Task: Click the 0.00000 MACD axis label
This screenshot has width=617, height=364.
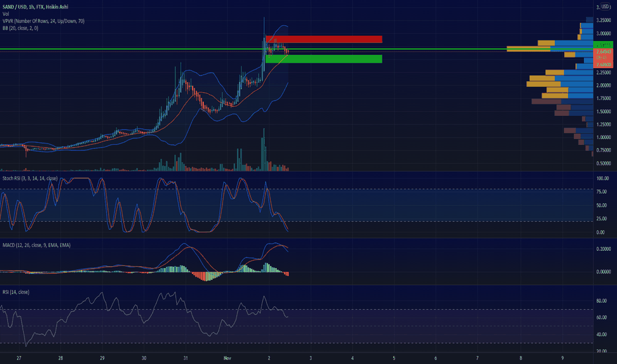Action: (604, 272)
